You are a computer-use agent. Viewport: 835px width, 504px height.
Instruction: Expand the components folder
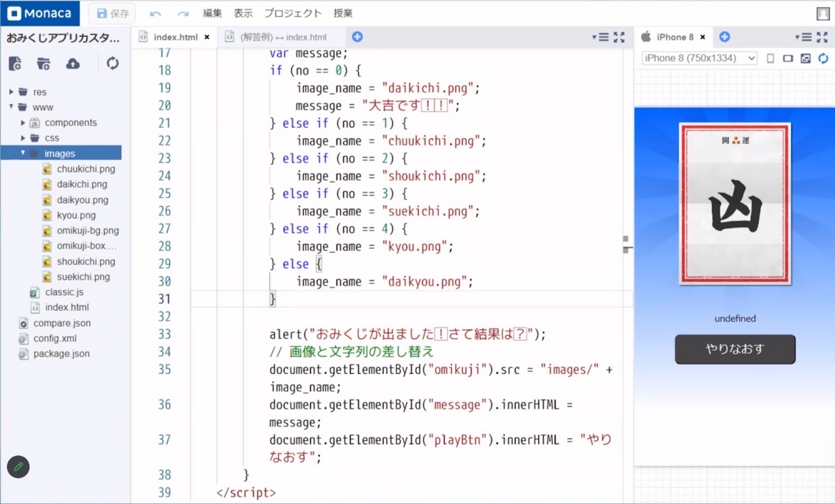[x=23, y=122]
